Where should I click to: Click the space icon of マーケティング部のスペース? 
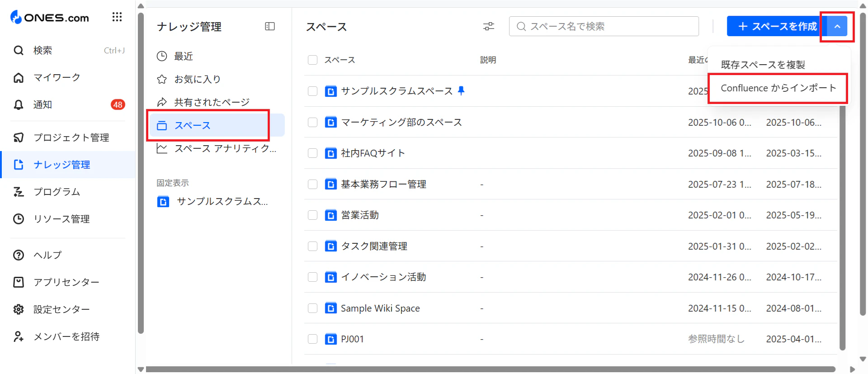[331, 122]
